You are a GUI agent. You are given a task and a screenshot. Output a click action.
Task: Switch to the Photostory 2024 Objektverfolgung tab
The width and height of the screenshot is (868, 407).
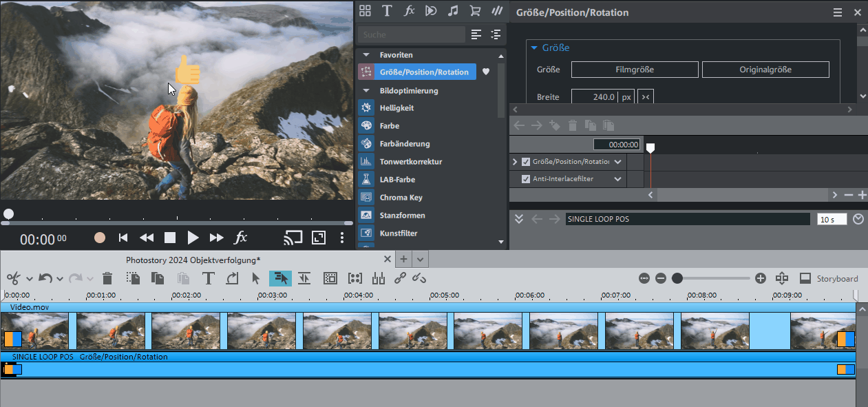pos(193,260)
